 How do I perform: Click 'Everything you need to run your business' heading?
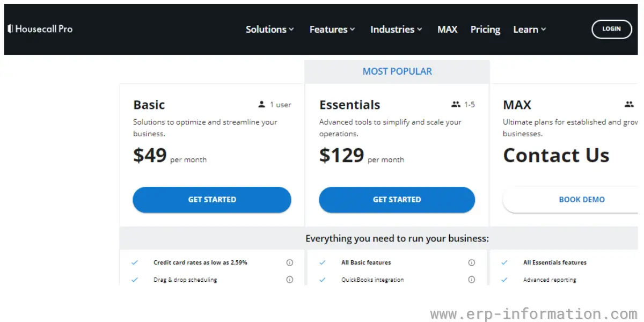pyautogui.click(x=397, y=238)
